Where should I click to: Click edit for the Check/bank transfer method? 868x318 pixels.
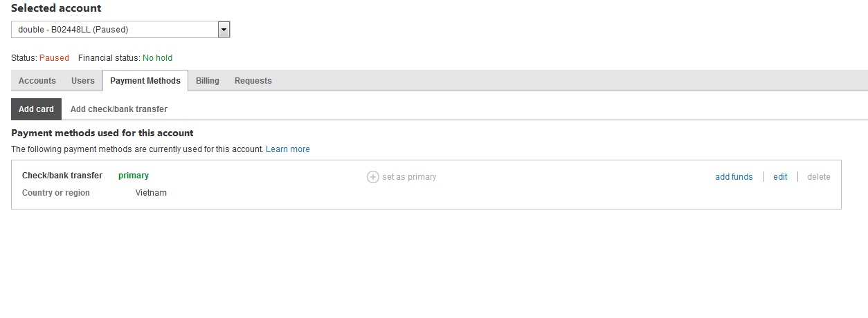pyautogui.click(x=780, y=177)
